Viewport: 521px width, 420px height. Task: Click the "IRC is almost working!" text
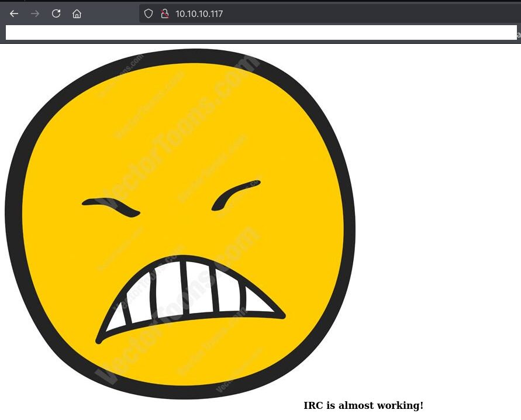tap(363, 405)
